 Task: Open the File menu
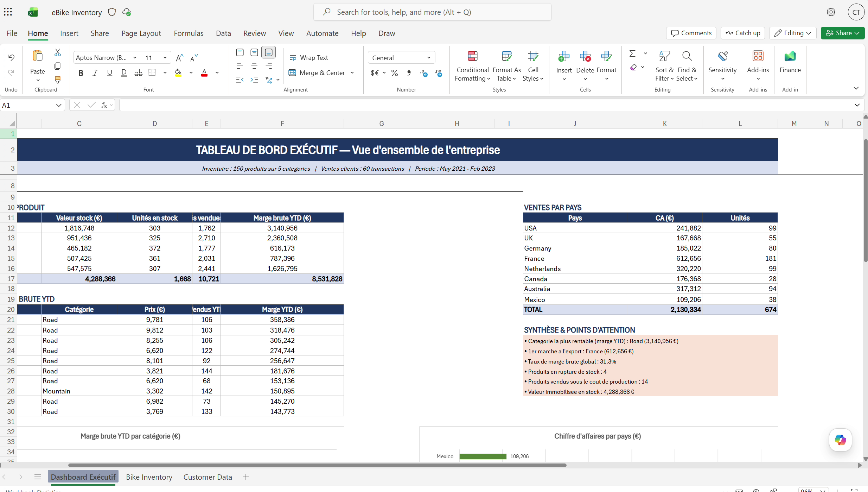[12, 33]
